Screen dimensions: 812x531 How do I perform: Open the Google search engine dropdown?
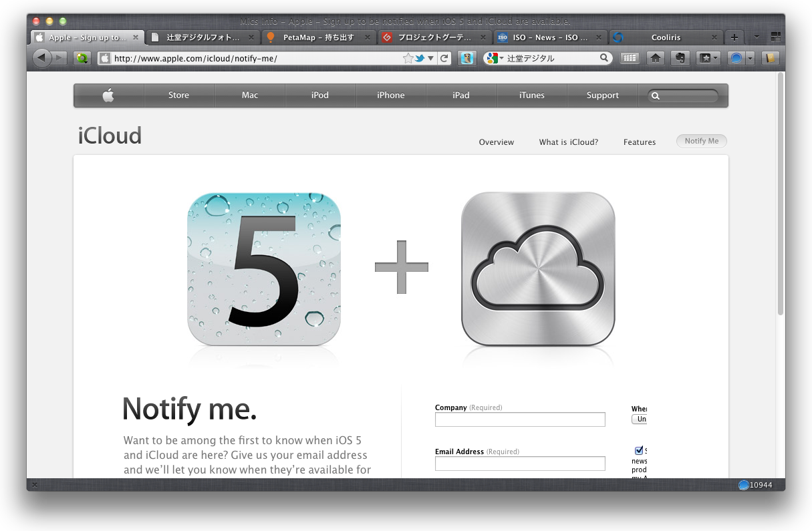click(x=495, y=58)
